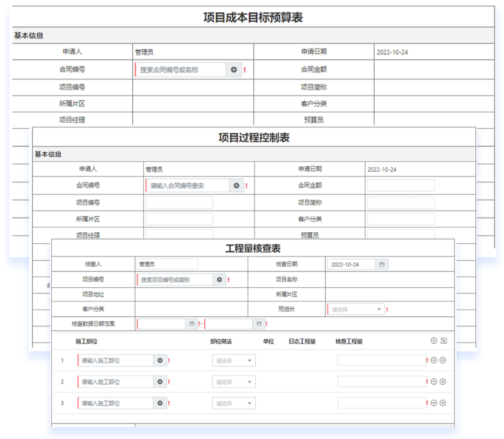Click the 2022-10-24 申请日期 value in 项目过程控制表

(382, 170)
